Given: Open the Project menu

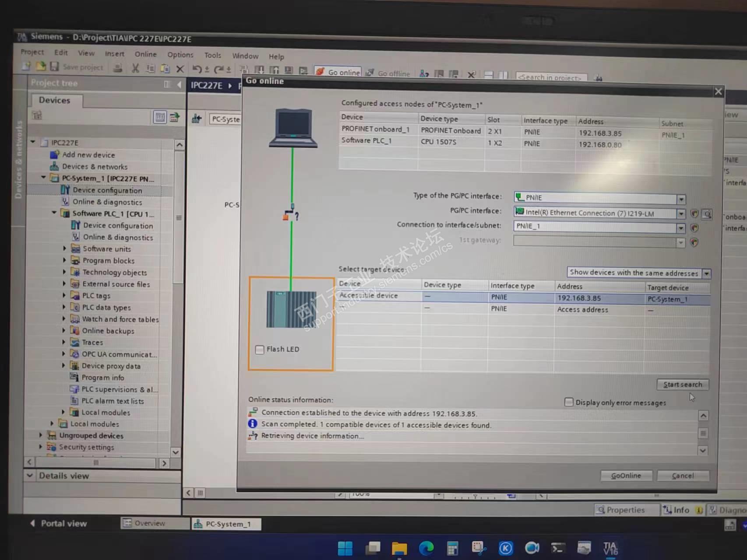Looking at the screenshot, I should (32, 52).
